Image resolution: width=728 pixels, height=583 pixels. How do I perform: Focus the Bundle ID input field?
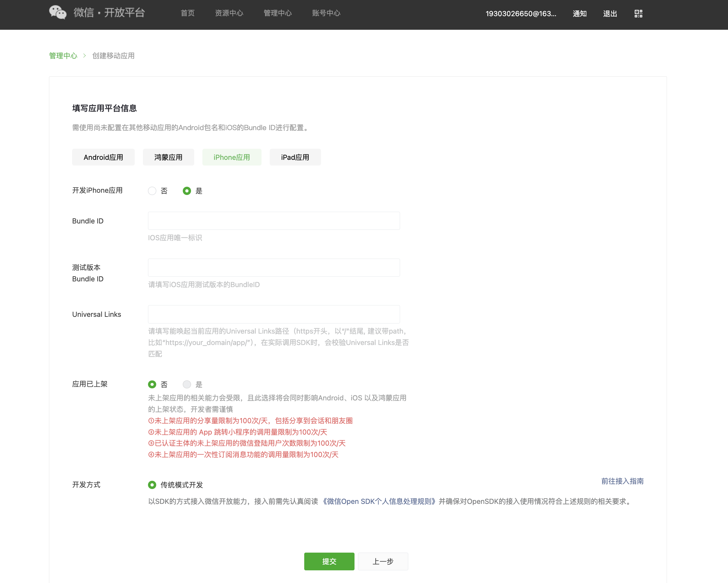[274, 221]
